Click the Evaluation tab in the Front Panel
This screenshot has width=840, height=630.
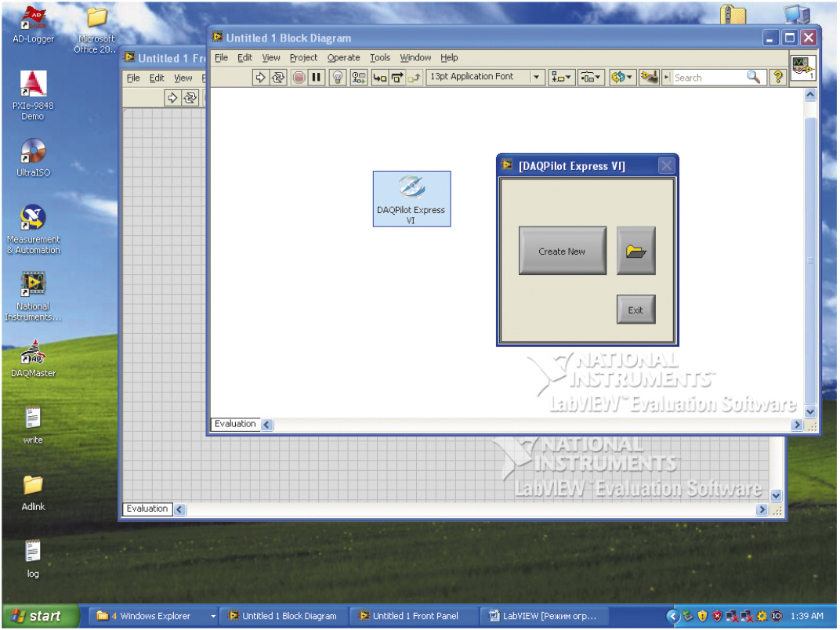point(147,509)
